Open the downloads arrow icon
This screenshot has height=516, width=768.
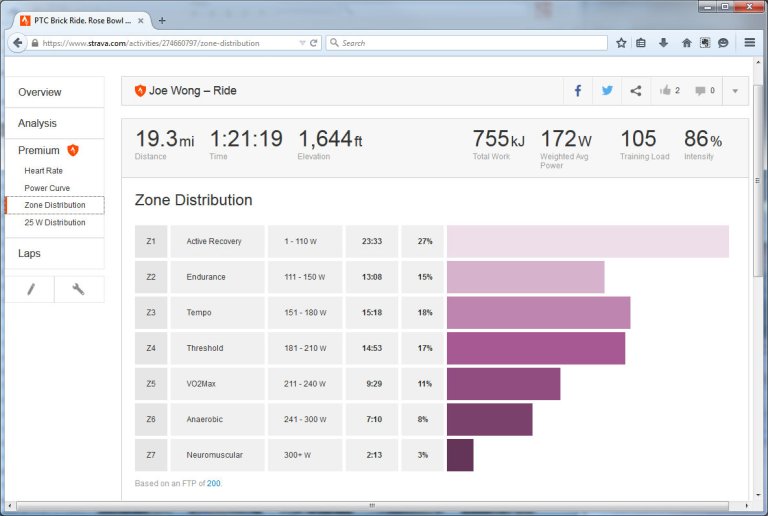pos(663,43)
